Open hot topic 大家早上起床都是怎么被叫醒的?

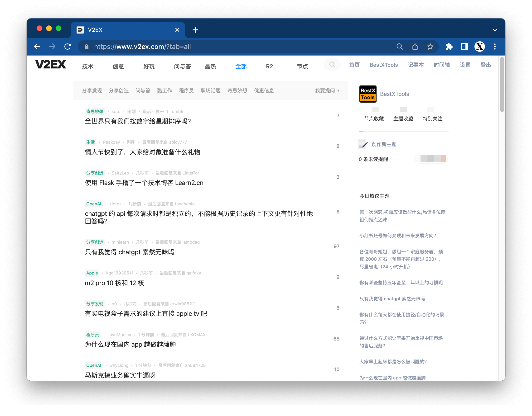(393, 361)
